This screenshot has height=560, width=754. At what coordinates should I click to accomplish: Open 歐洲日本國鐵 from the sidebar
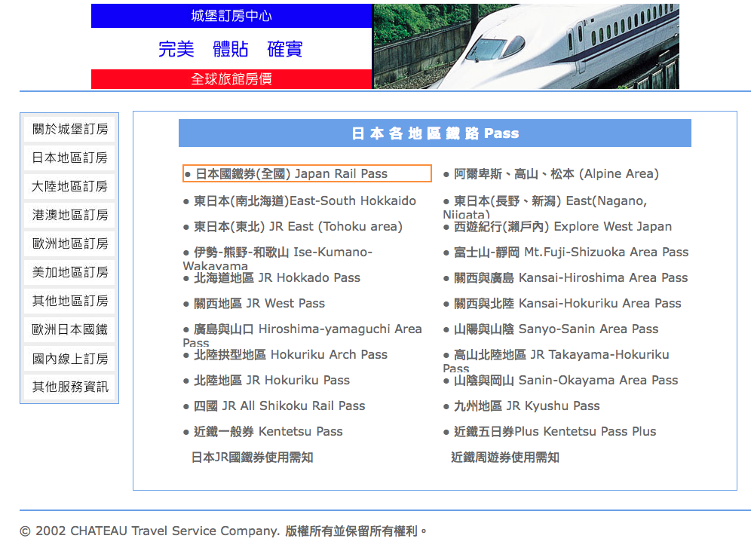click(68, 329)
